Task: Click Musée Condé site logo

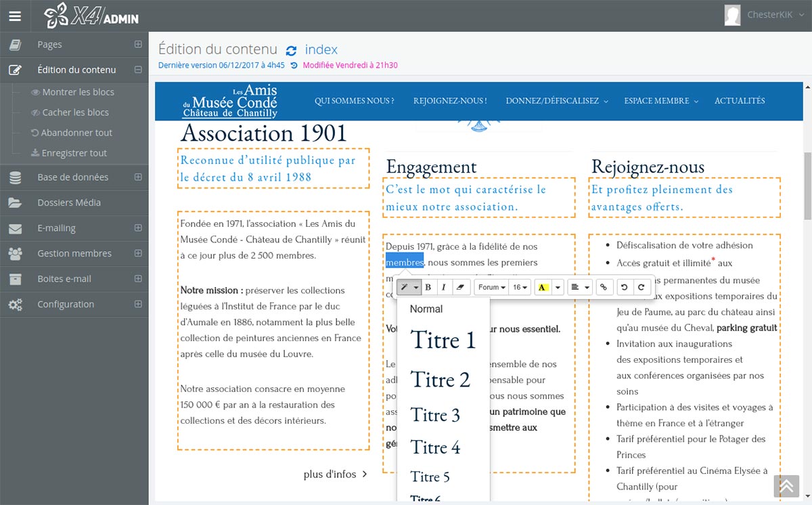Action: pos(230,101)
